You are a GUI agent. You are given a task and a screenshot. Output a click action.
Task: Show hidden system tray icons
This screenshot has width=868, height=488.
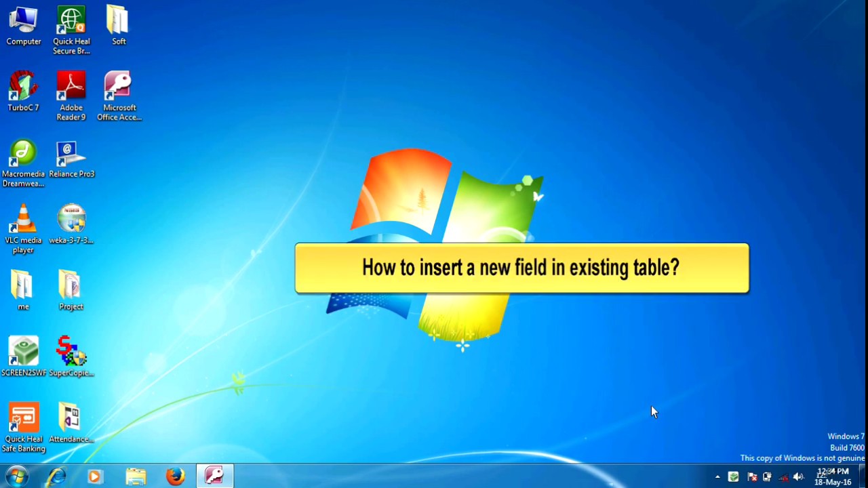[717, 477]
